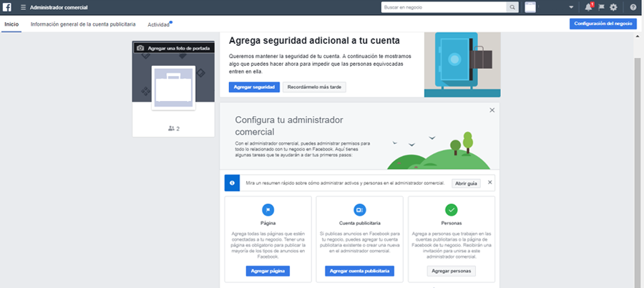The height and width of the screenshot is (288, 644).
Task: Click the Abrir guía button
Action: pyautogui.click(x=466, y=183)
